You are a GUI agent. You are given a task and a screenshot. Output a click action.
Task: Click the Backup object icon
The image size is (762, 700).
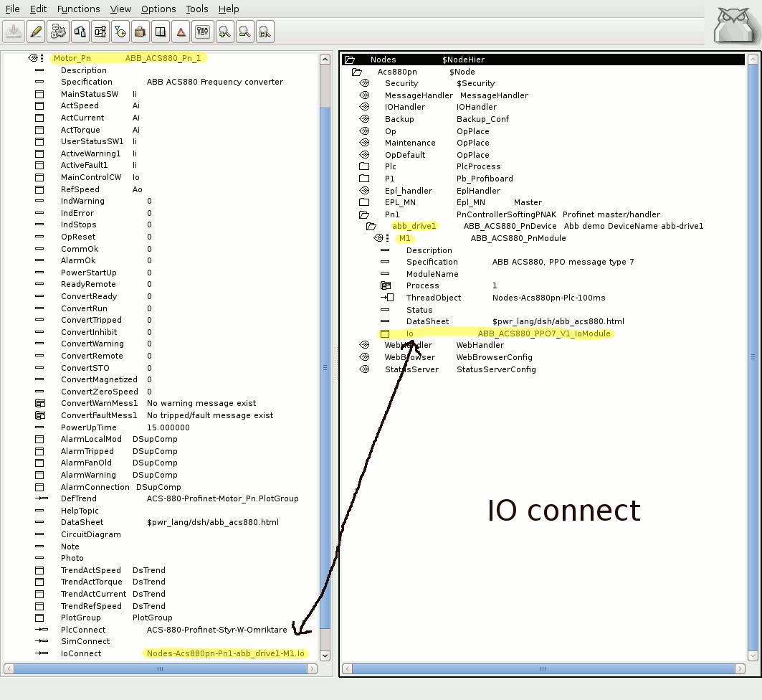click(x=364, y=118)
